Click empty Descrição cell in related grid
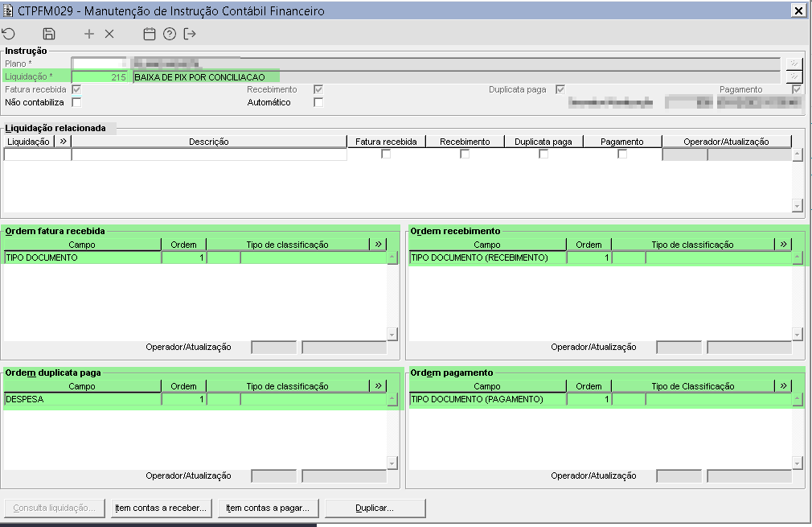 pyautogui.click(x=209, y=154)
